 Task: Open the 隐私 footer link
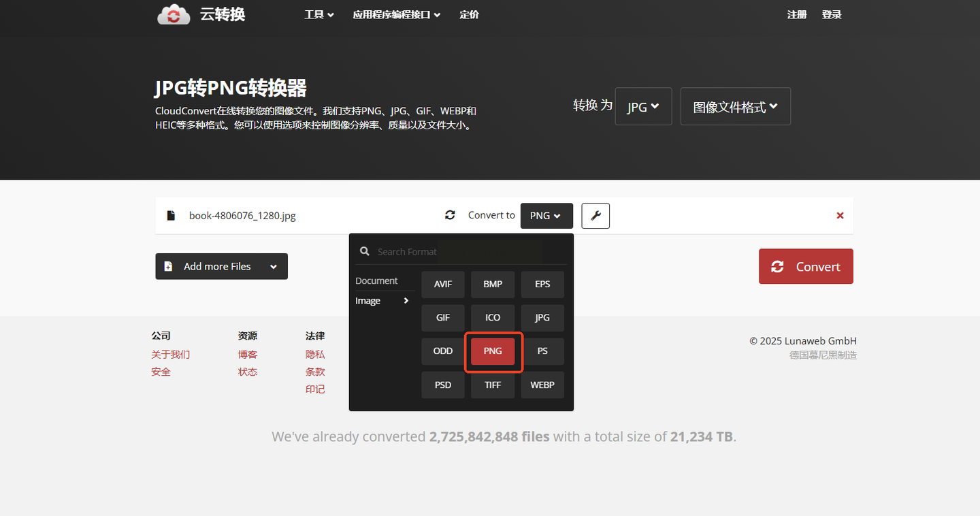point(315,355)
